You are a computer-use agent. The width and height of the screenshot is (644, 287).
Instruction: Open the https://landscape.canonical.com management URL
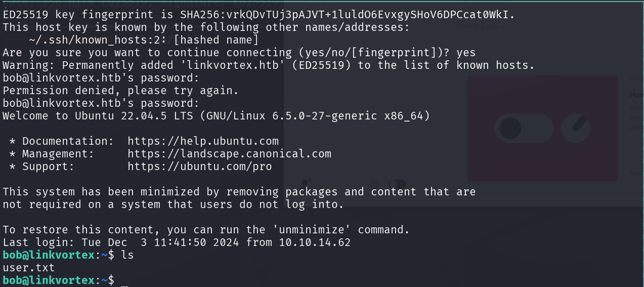pyautogui.click(x=229, y=154)
